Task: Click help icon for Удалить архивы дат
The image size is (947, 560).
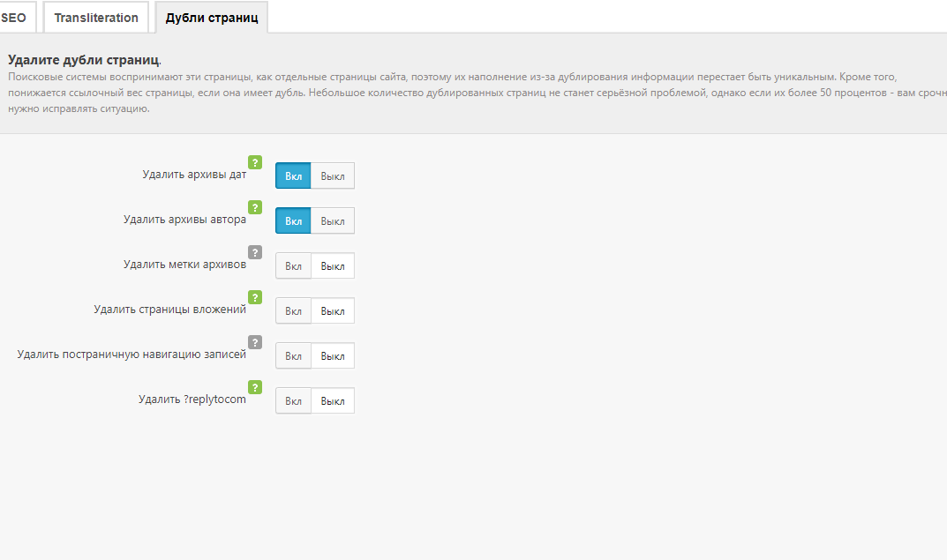Action: click(x=255, y=162)
